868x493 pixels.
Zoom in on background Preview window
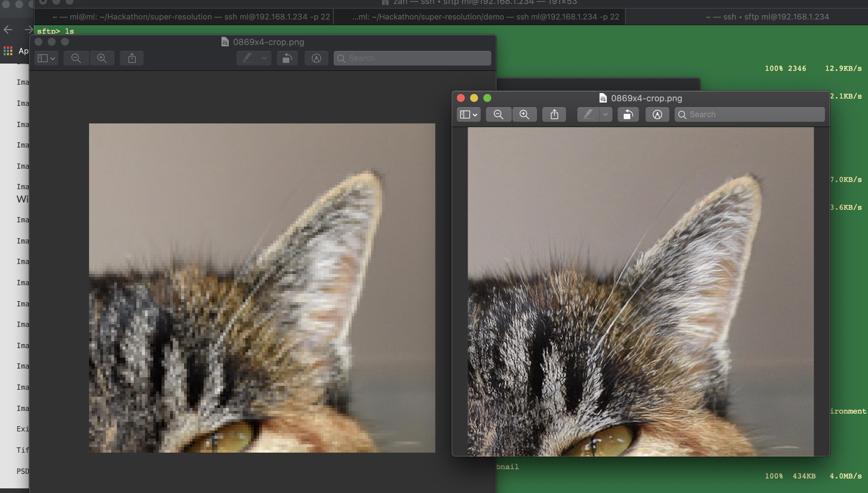(x=102, y=58)
